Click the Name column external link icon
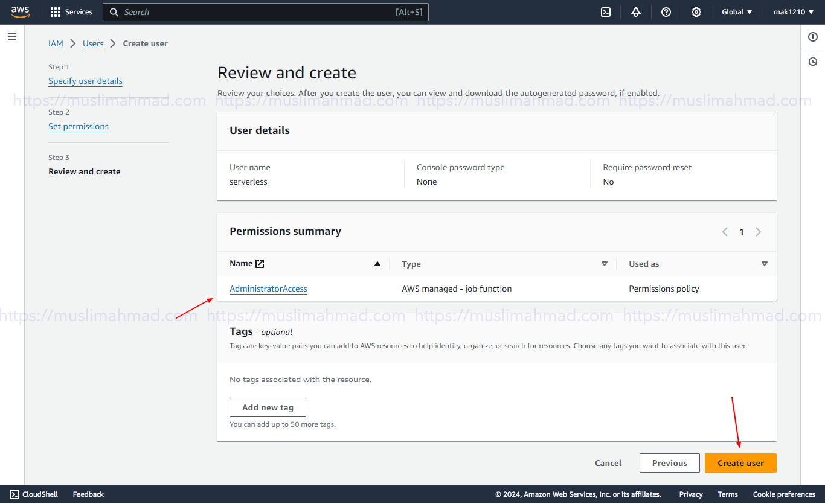 click(260, 263)
